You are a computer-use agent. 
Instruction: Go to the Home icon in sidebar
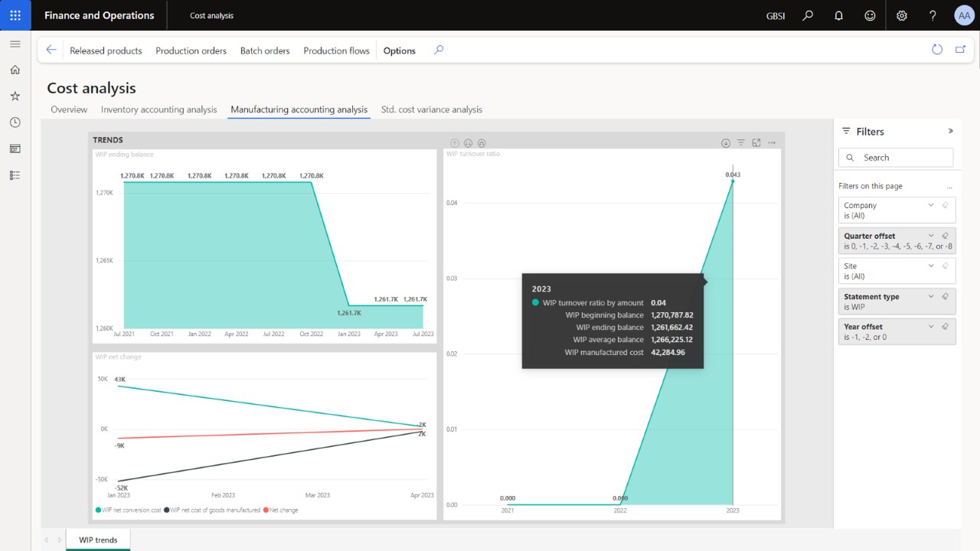tap(15, 70)
